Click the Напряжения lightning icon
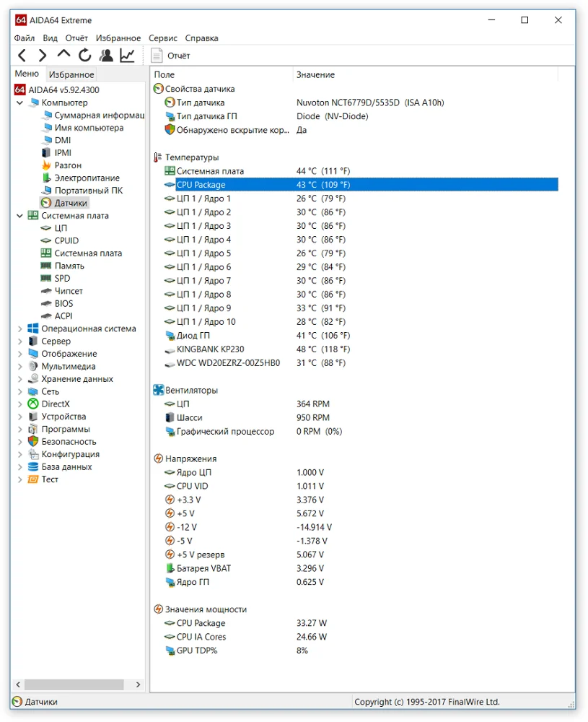Viewport: 588px width, 722px height. point(158,458)
